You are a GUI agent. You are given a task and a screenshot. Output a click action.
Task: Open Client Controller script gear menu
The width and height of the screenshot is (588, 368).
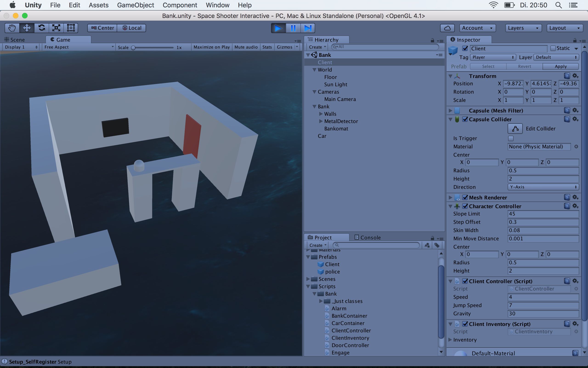tap(575, 281)
